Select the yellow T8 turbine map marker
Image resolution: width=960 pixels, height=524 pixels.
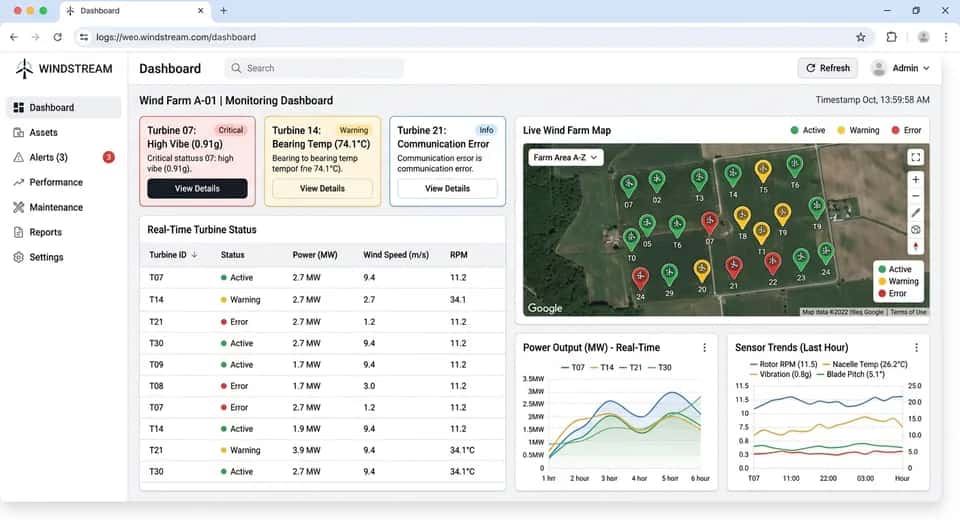[742, 218]
